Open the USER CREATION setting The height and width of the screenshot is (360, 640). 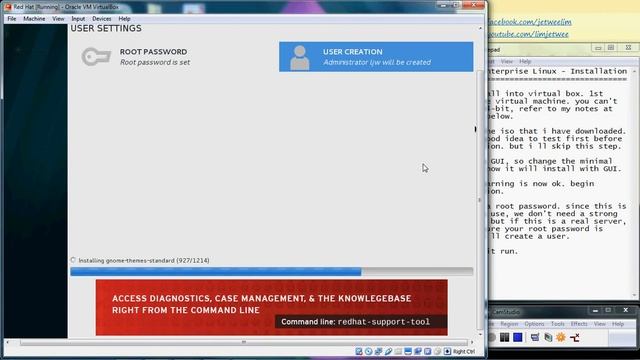(x=376, y=57)
